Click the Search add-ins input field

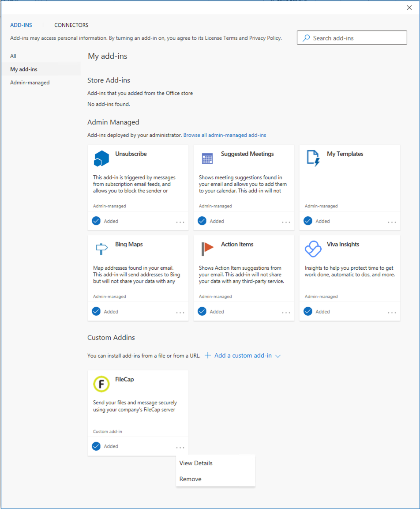353,38
